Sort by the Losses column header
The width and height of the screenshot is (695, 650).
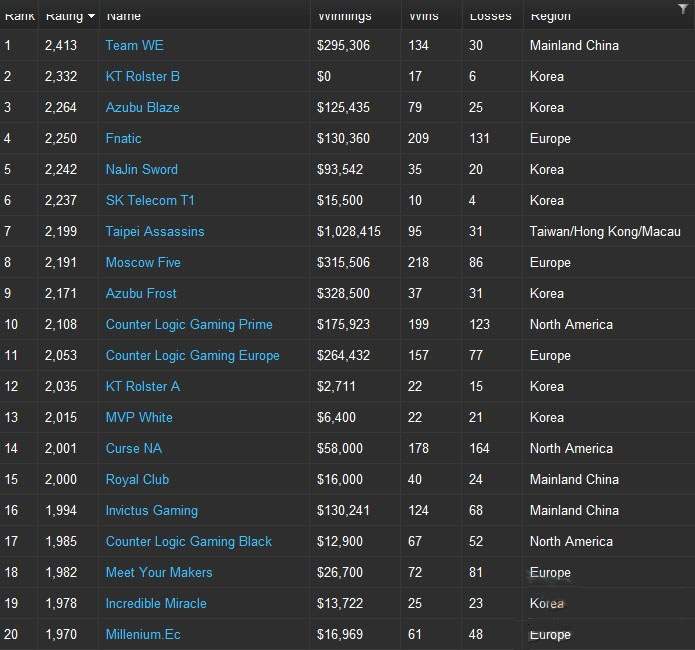click(490, 16)
